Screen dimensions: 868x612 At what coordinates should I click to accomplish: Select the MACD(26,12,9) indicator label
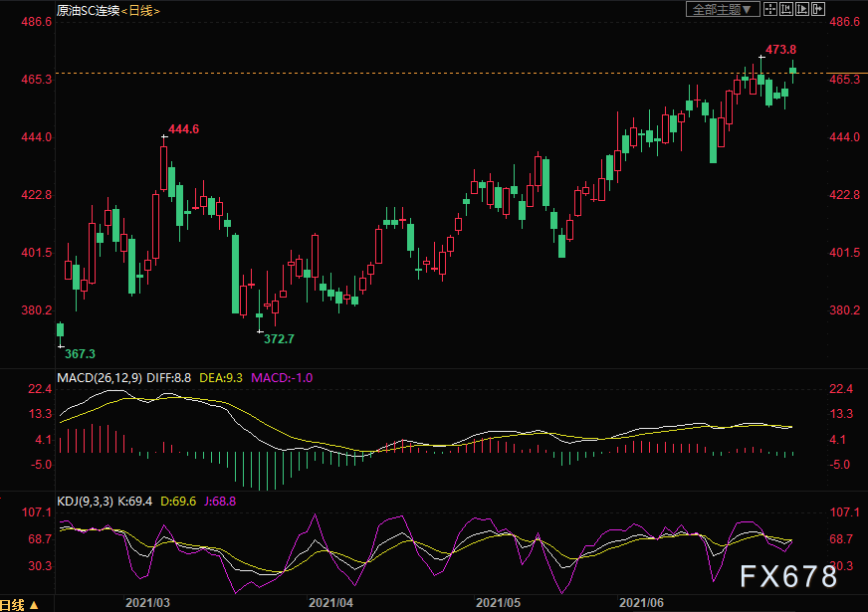[x=100, y=378]
